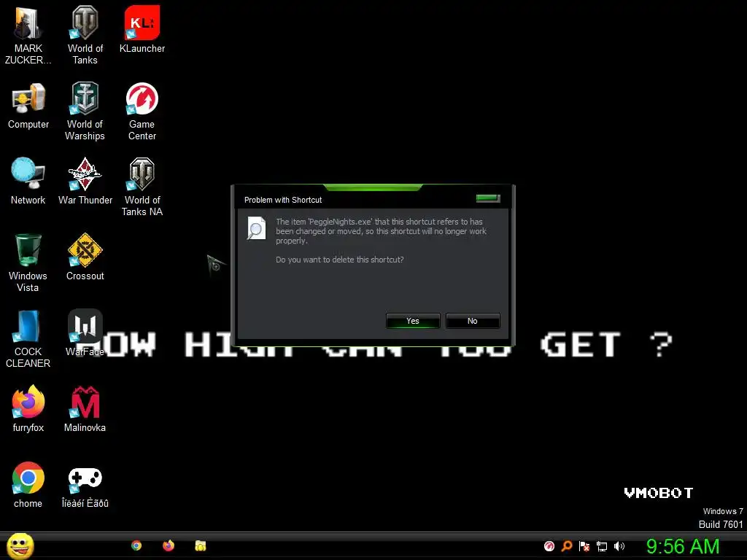Screen dimensions: 747x560
Task: Close the Problem with Shortcut dialog
Action: (488, 198)
